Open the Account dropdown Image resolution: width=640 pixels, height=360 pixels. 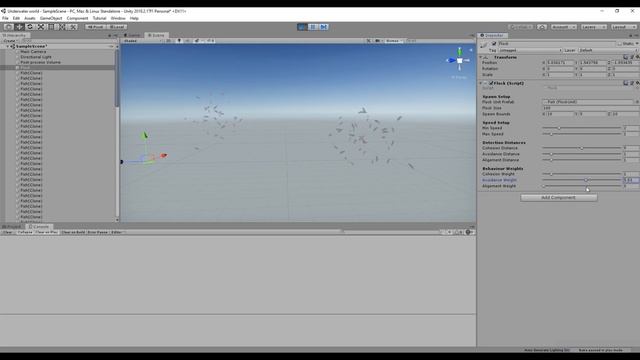564,27
